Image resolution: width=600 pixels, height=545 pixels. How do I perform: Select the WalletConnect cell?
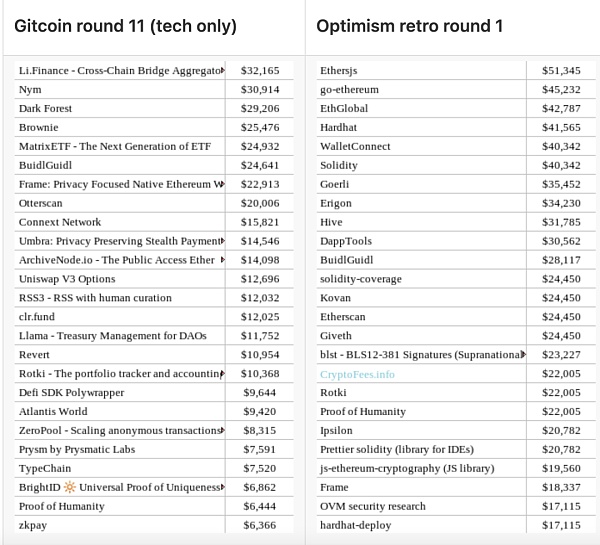354,146
